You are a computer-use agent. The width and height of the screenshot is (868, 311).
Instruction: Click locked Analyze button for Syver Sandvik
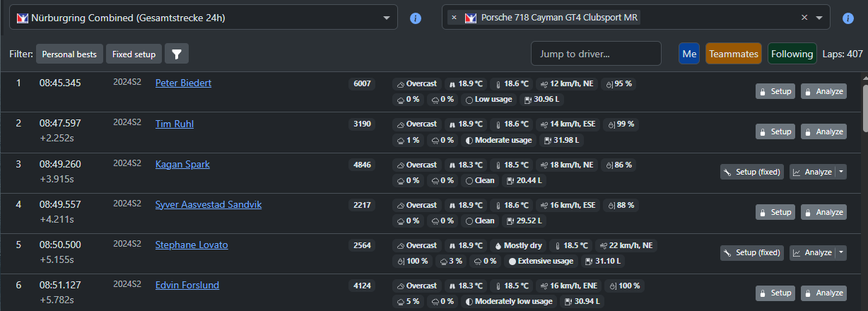point(823,212)
